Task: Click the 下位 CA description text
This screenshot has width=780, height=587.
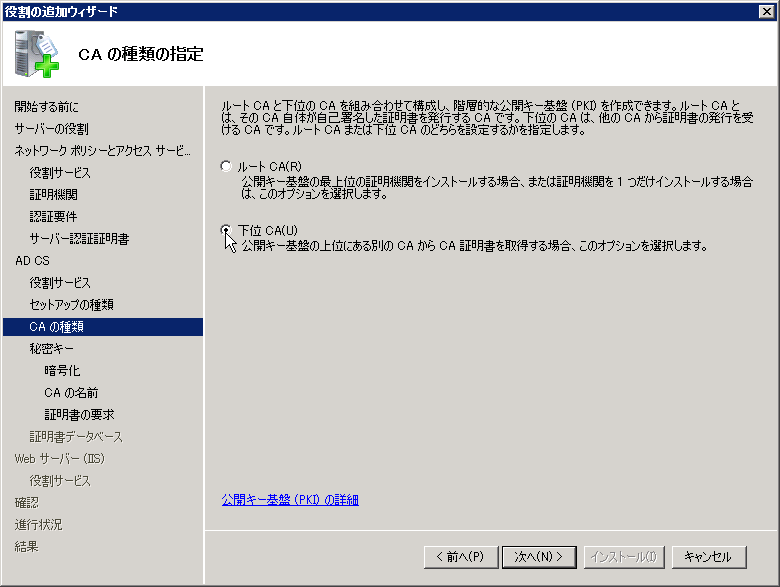Action: (x=474, y=246)
